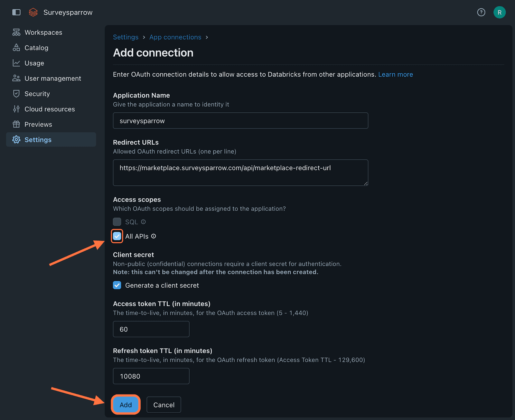Click the info icon beside All APIs

coord(154,236)
